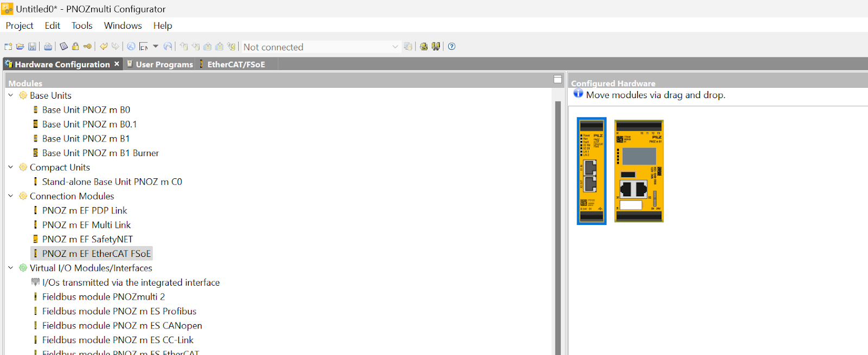Click the green Virtual I/O Modules folder icon
Image resolution: width=868 pixels, height=355 pixels.
[23, 268]
